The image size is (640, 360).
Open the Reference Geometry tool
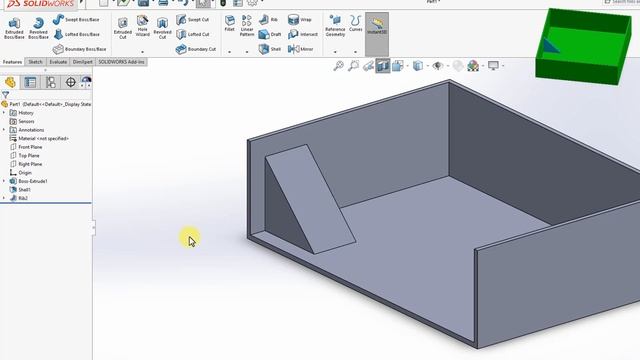335,26
